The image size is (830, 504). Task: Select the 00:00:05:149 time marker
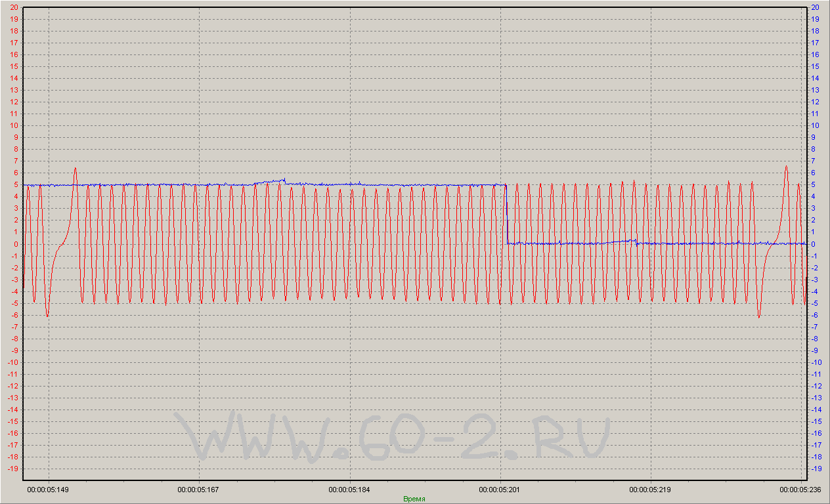[48, 490]
